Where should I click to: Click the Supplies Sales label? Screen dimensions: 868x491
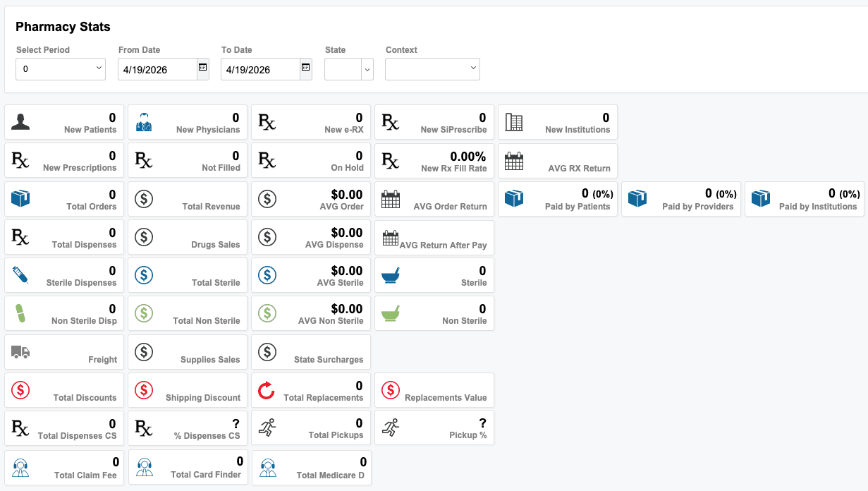click(210, 360)
